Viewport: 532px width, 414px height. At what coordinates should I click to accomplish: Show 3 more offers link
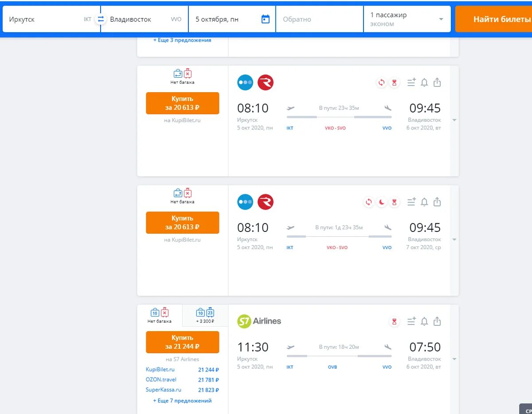[x=182, y=40]
